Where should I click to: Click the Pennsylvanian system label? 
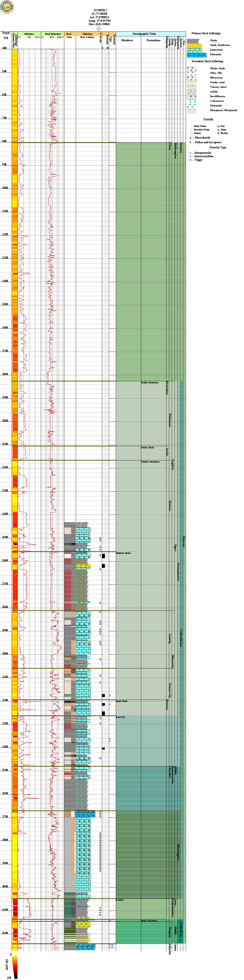click(x=178, y=572)
